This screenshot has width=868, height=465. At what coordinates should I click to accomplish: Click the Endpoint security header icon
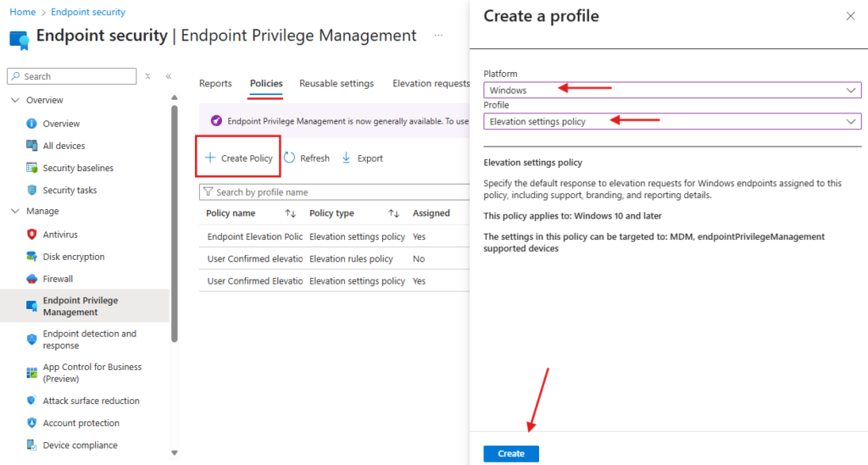coord(19,41)
